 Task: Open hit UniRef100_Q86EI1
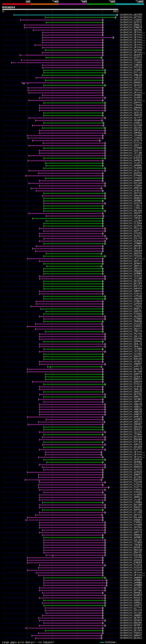(131, 25)
